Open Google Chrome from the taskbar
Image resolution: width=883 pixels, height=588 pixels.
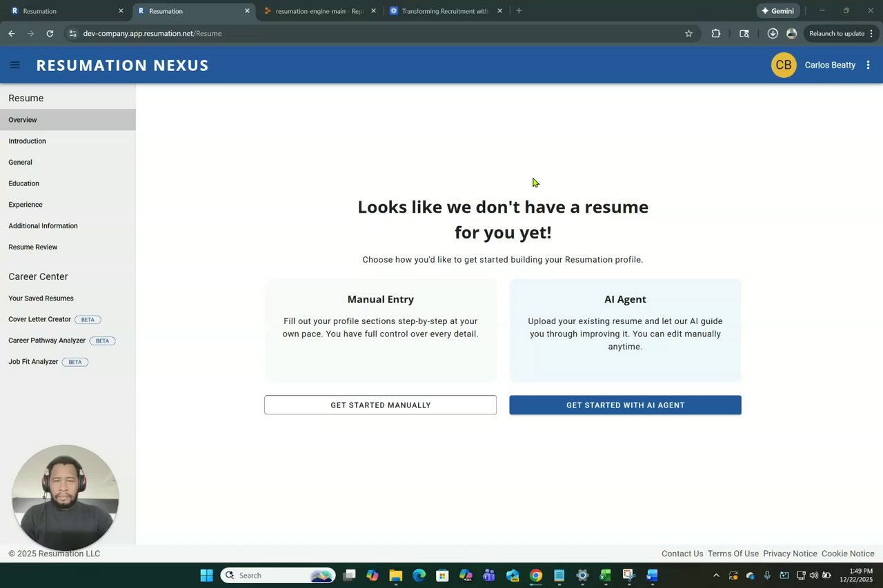(x=536, y=575)
